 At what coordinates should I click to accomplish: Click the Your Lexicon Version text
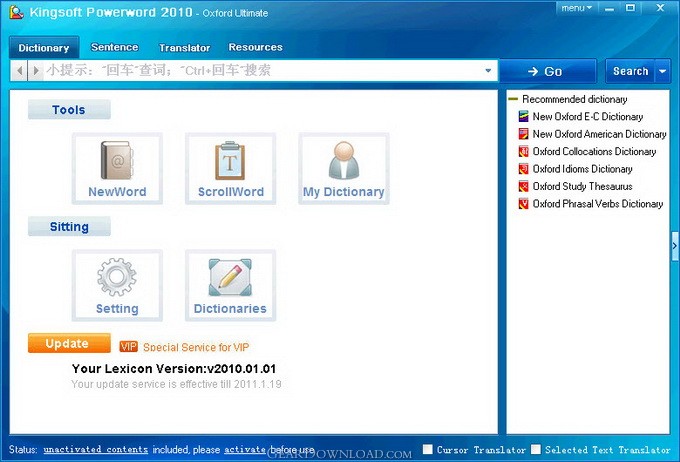coord(174,368)
